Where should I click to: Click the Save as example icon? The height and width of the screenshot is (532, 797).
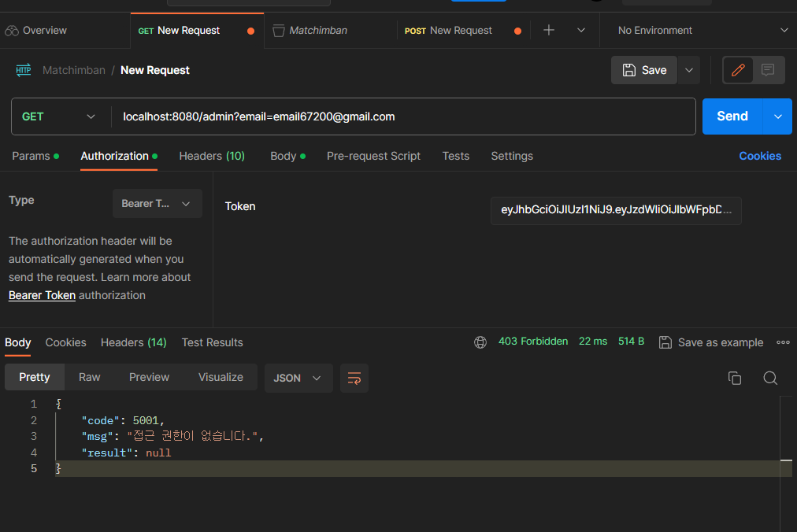pyautogui.click(x=665, y=342)
